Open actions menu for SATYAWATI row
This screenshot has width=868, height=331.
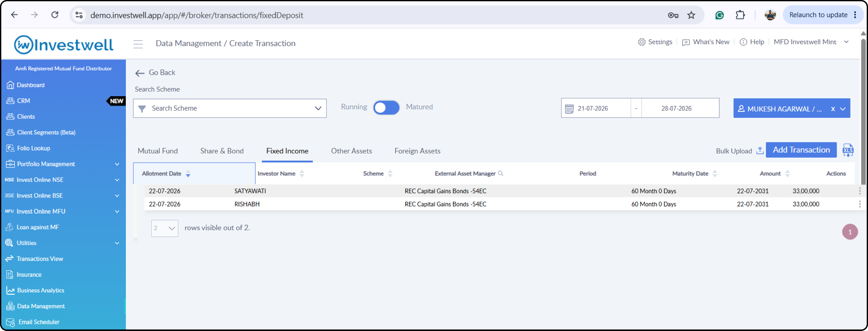(x=860, y=191)
